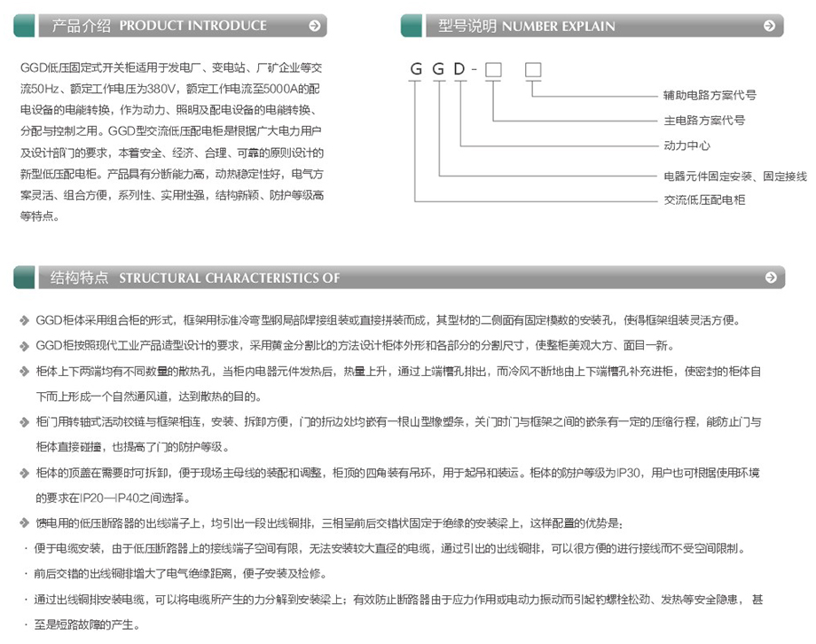Viewport: 816px width, 644px height.
Task: Select the label 电器元件固定安装、固定接线
Action: pyautogui.click(x=734, y=176)
